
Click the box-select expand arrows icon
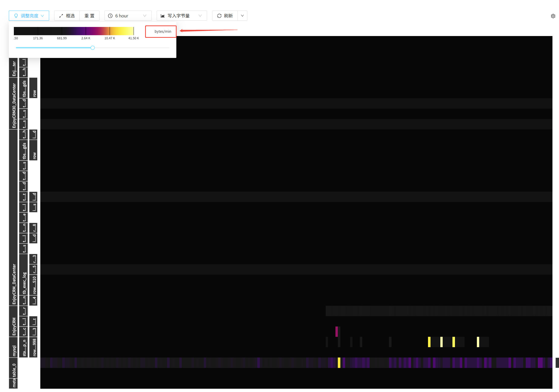click(x=61, y=16)
